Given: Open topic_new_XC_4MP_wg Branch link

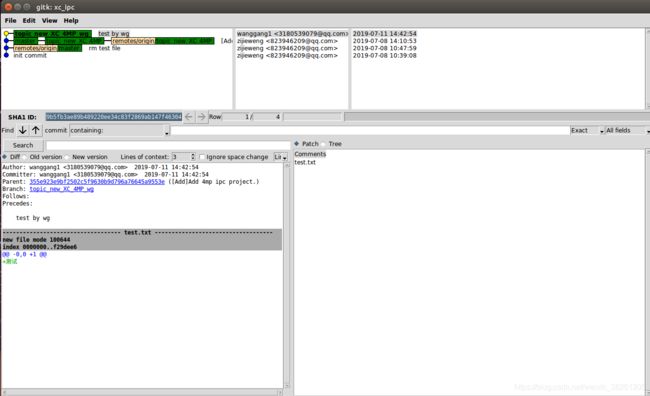Looking at the screenshot, I should coord(61,189).
